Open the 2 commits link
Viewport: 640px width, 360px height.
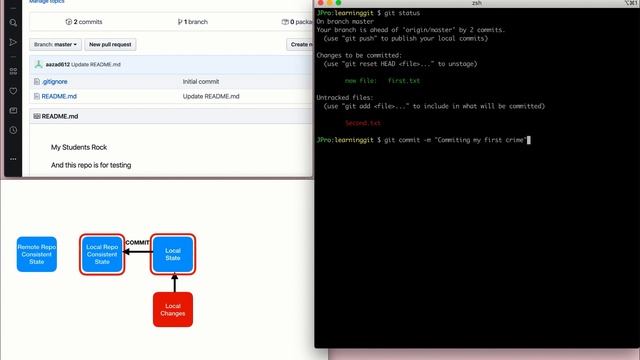click(84, 22)
